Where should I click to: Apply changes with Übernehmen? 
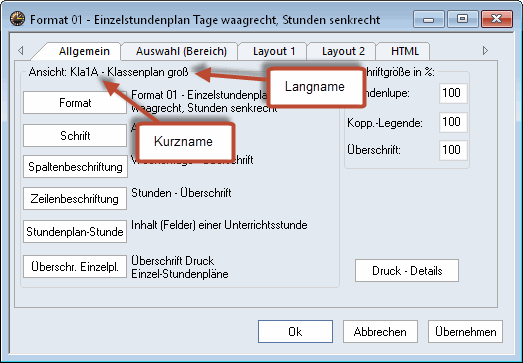click(465, 332)
